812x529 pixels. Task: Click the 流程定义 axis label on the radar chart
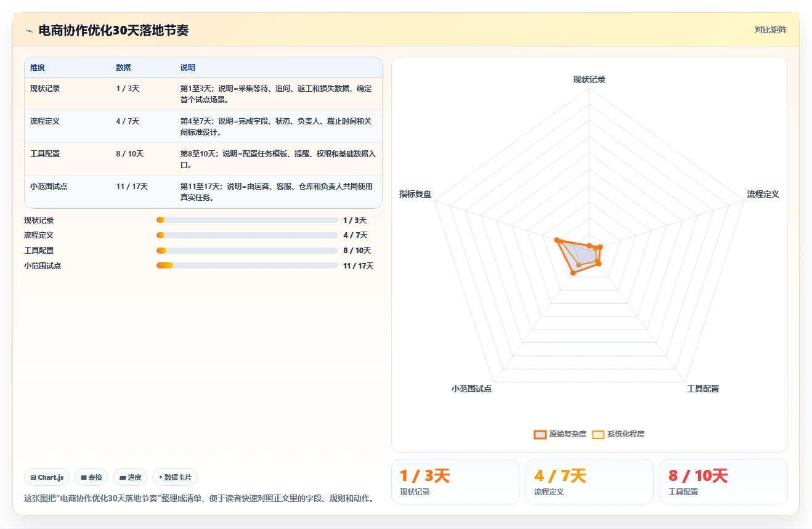[763, 194]
